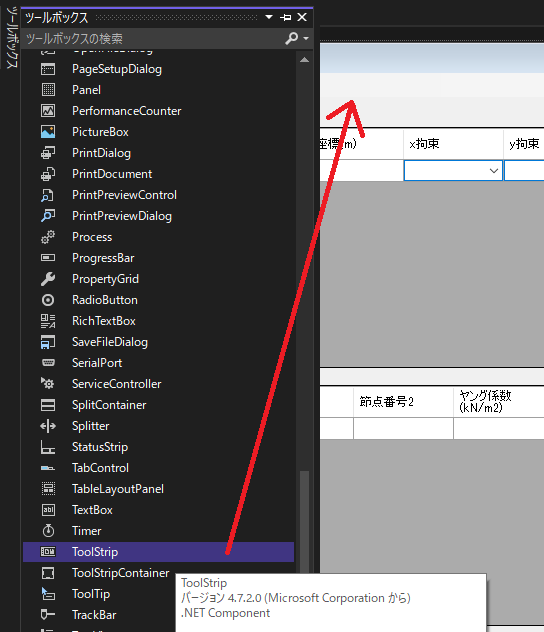Open the toolbox window position dropdown arrow
The image size is (544, 632).
point(269,17)
